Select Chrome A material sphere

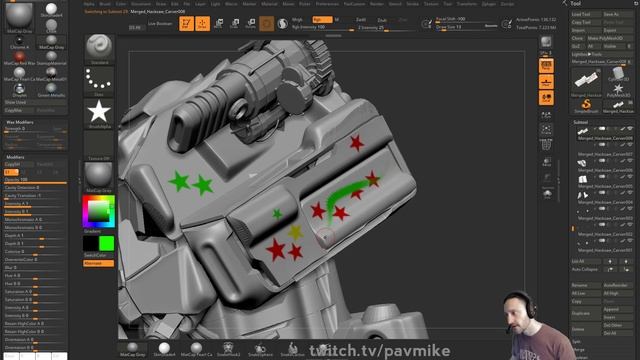tap(19, 42)
